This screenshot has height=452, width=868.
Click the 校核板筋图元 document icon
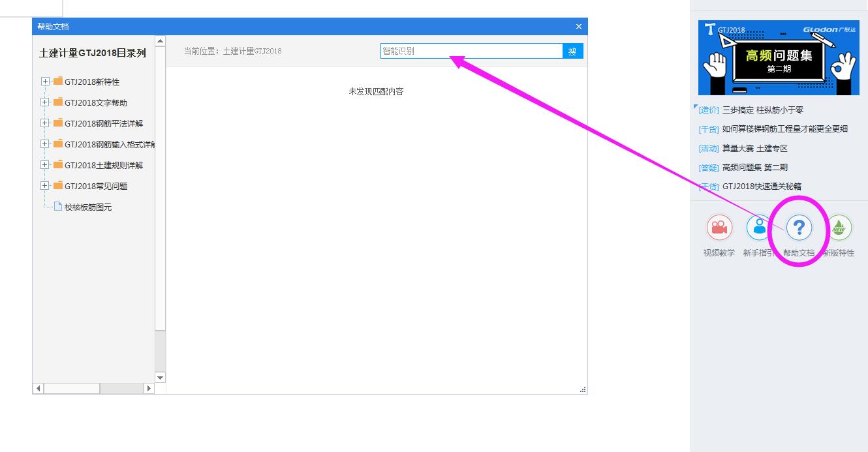[x=58, y=207]
